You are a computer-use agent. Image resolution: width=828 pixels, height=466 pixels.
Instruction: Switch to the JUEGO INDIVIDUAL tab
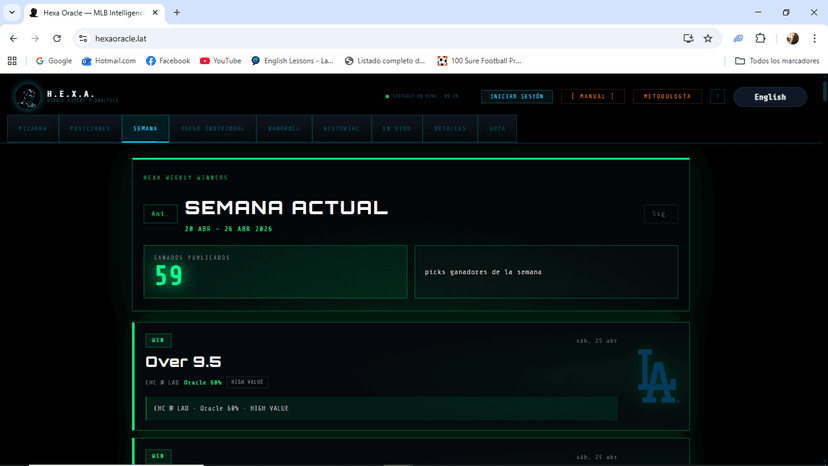213,128
